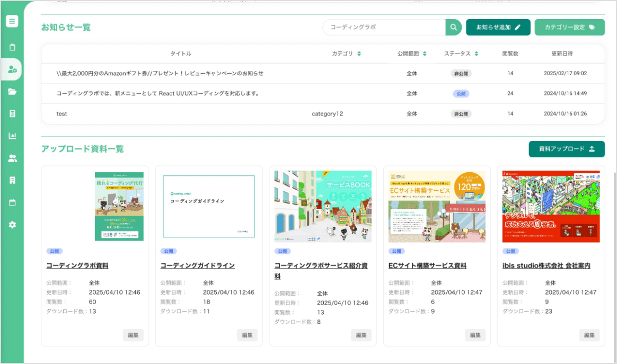Open ibis studio株式会社 会社案内 link

click(546, 265)
